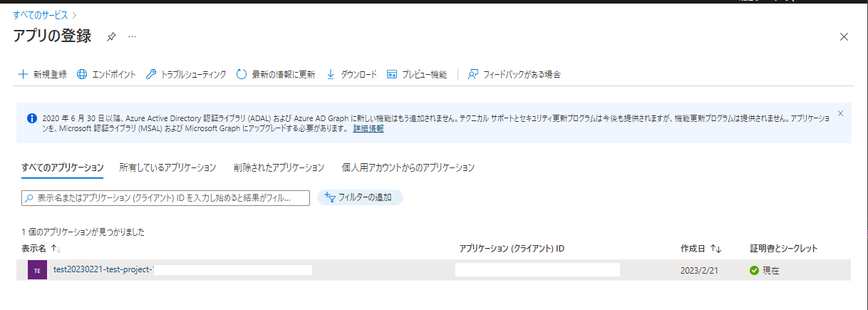Viewport: 868px width, 310px height.
Task: Open the more options ellipsis beside the title
Action: click(132, 36)
